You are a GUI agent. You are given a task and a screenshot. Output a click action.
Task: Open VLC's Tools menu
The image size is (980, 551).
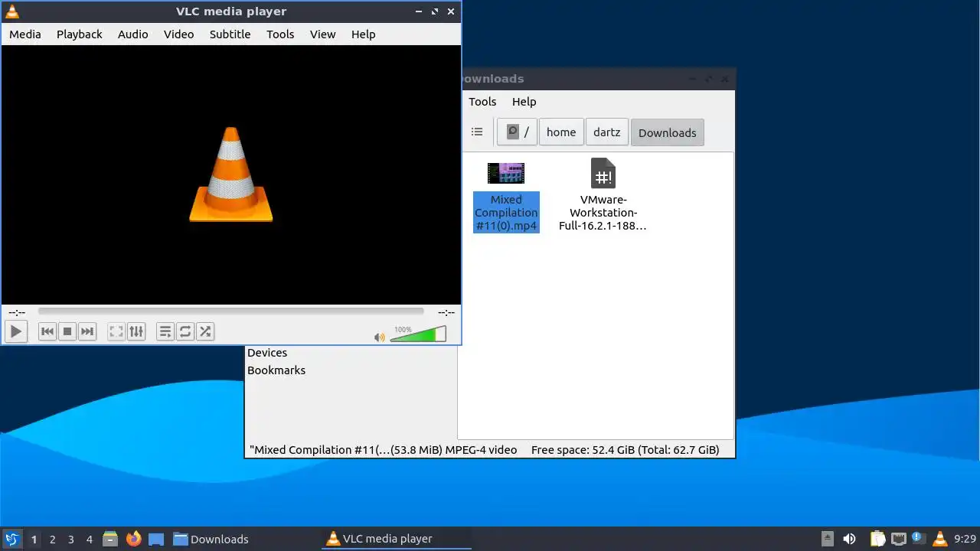[280, 34]
